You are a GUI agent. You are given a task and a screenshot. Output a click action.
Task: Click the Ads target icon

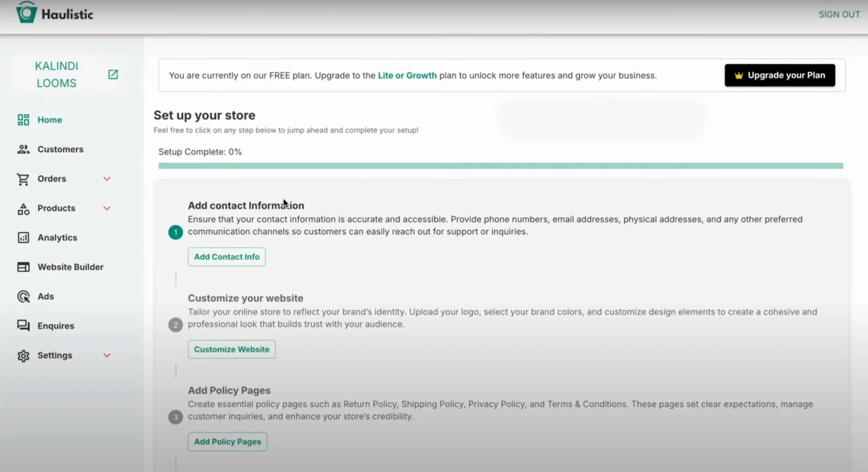point(23,296)
